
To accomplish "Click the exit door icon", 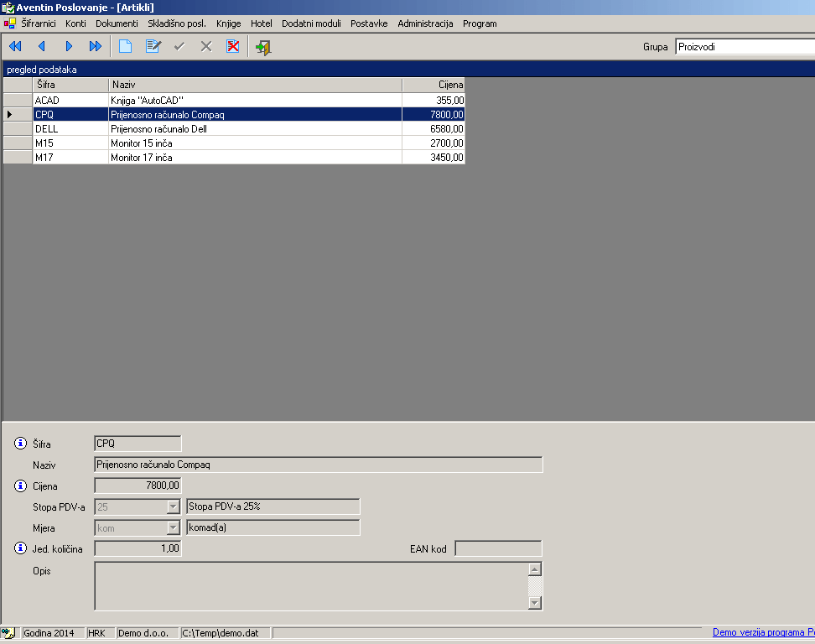I will (263, 47).
